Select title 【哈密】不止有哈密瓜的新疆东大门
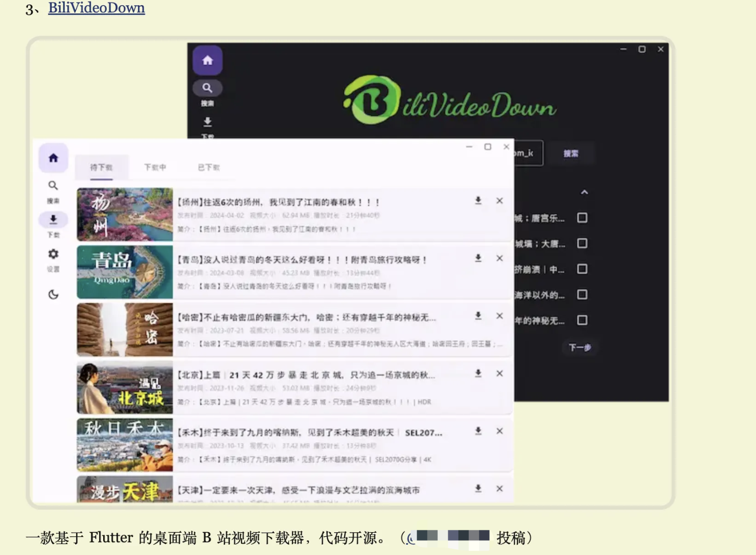This screenshot has height=555, width=756. (306, 317)
